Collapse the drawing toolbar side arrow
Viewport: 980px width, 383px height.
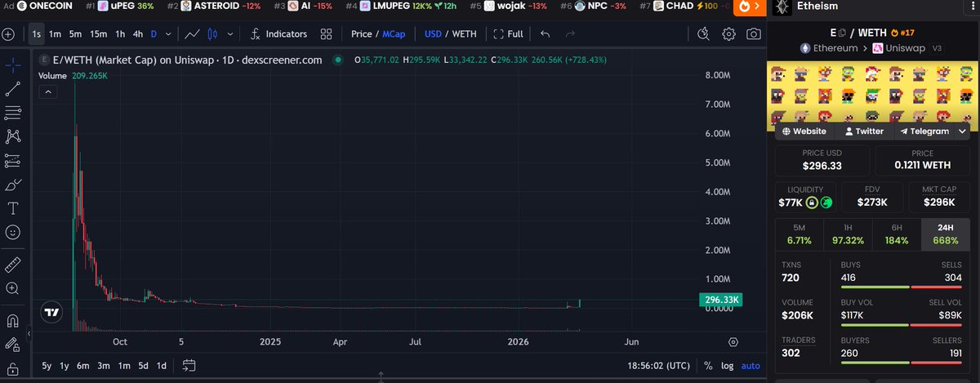click(x=29, y=335)
